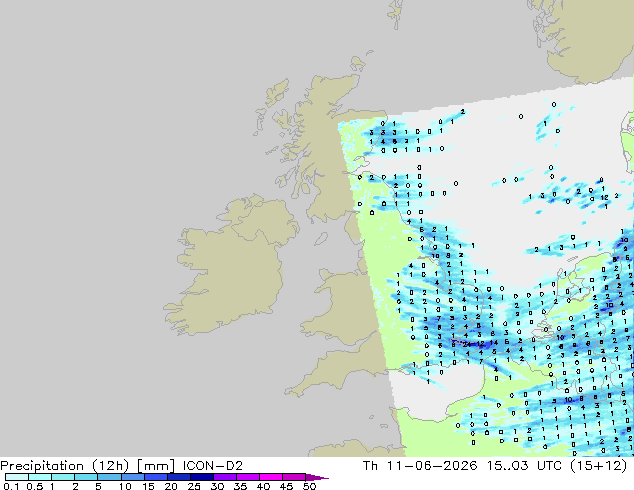Click the '[mm]' unit label
Screen dimensions: 634x490
[x=156, y=466]
